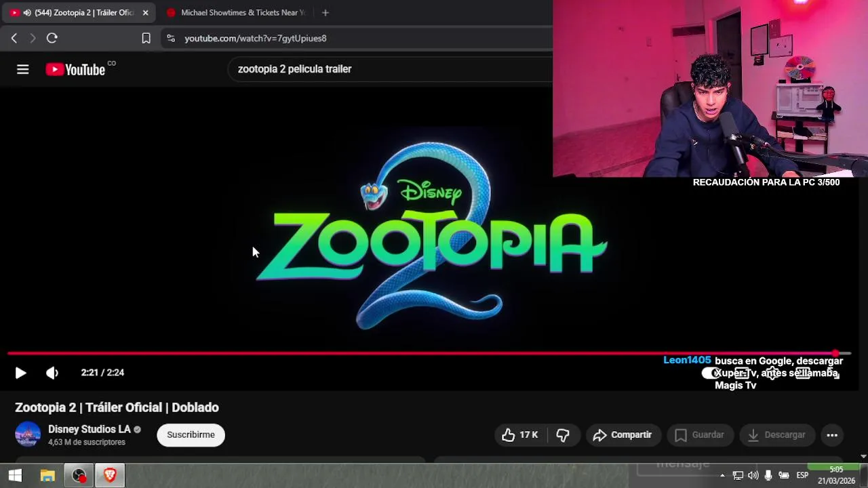Open a new browser tab
This screenshot has width=868, height=488.
[x=325, y=12]
